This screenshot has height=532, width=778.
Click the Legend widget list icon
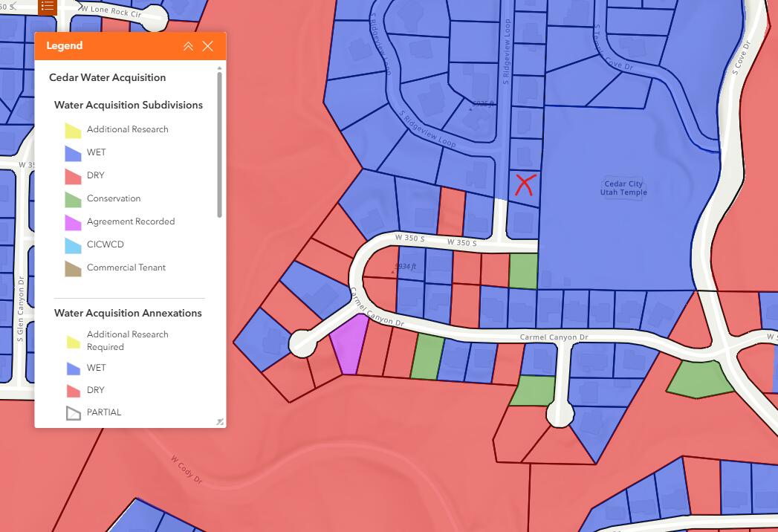[48, 7]
